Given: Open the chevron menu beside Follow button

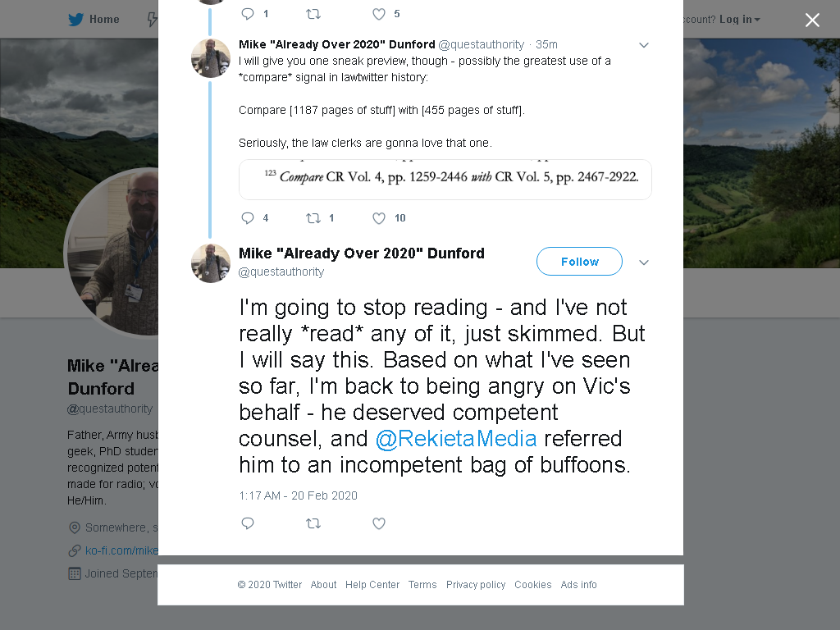Looking at the screenshot, I should [x=644, y=262].
